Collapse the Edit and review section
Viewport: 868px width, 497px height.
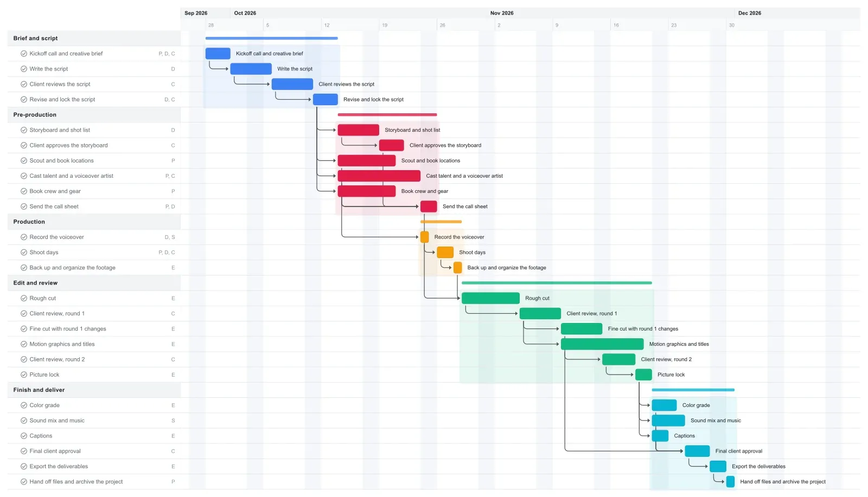[x=94, y=283]
